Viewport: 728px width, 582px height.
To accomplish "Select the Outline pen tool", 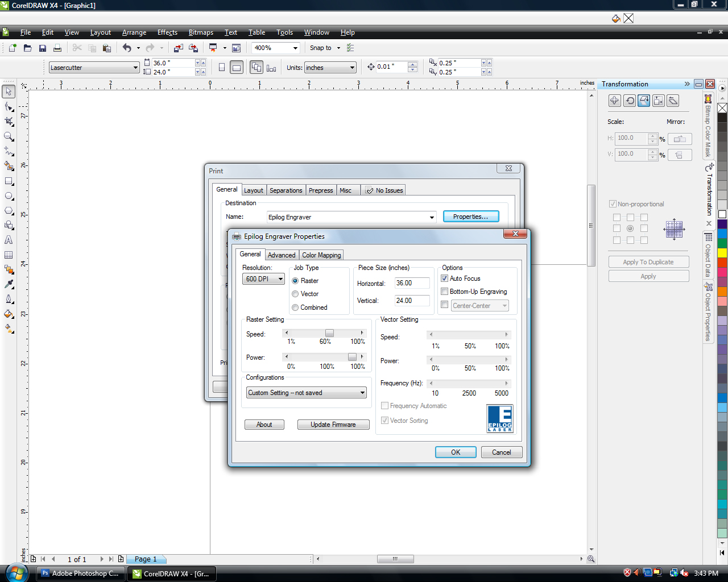I will [x=9, y=299].
